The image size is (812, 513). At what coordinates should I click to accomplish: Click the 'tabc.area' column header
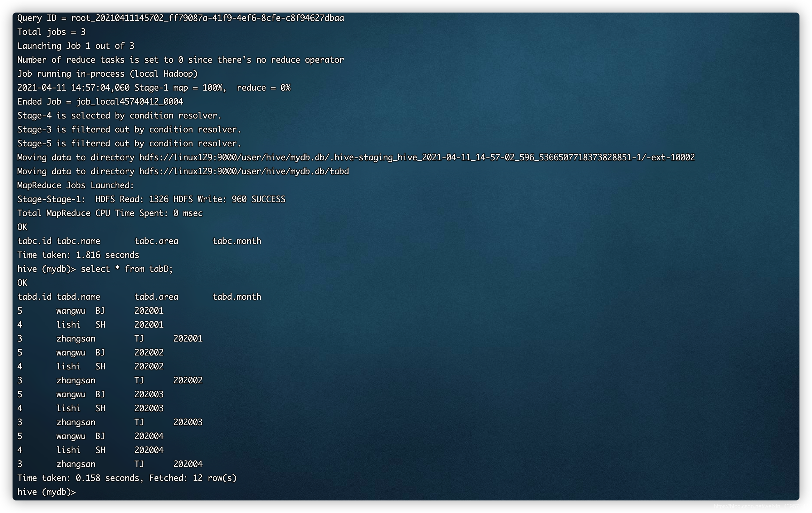pyautogui.click(x=156, y=241)
